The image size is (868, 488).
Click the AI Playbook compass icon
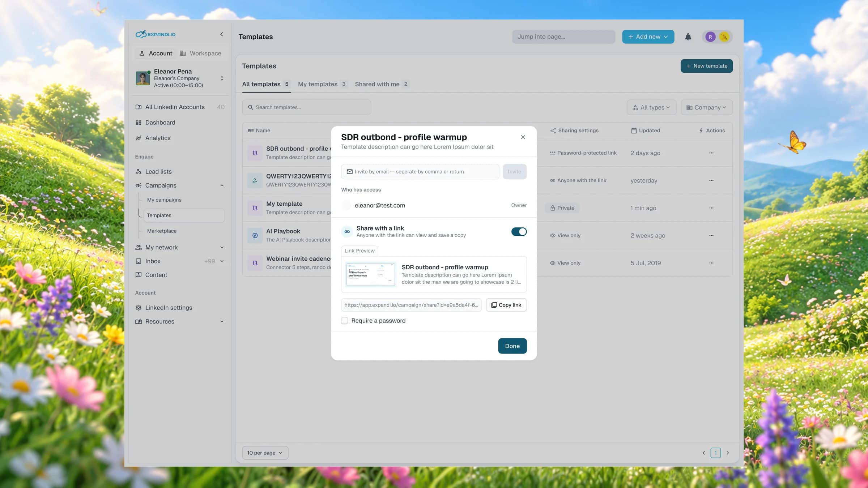tap(255, 235)
